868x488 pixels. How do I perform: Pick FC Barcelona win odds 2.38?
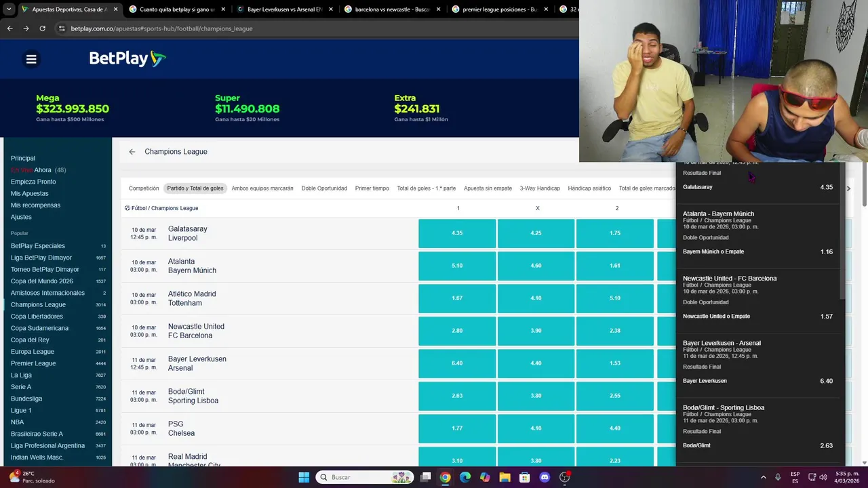click(615, 331)
